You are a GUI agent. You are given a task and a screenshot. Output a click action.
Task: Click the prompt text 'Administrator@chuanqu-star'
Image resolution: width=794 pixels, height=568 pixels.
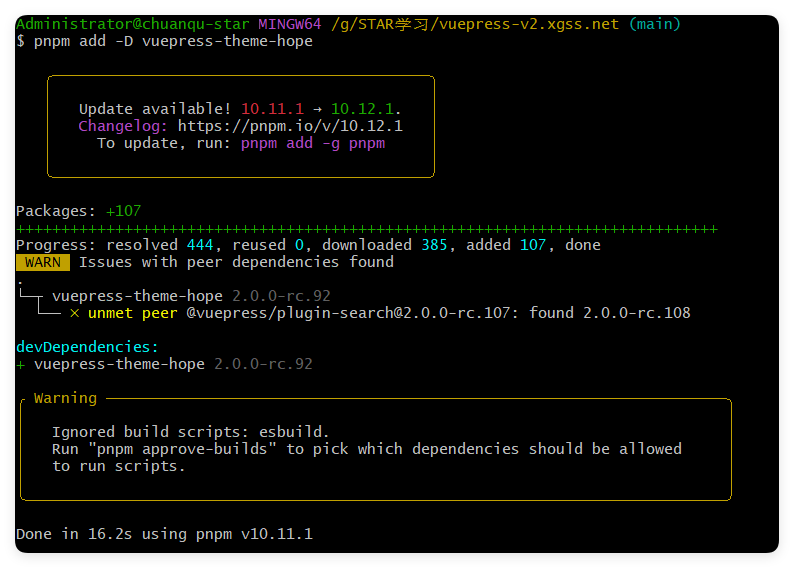133,24
